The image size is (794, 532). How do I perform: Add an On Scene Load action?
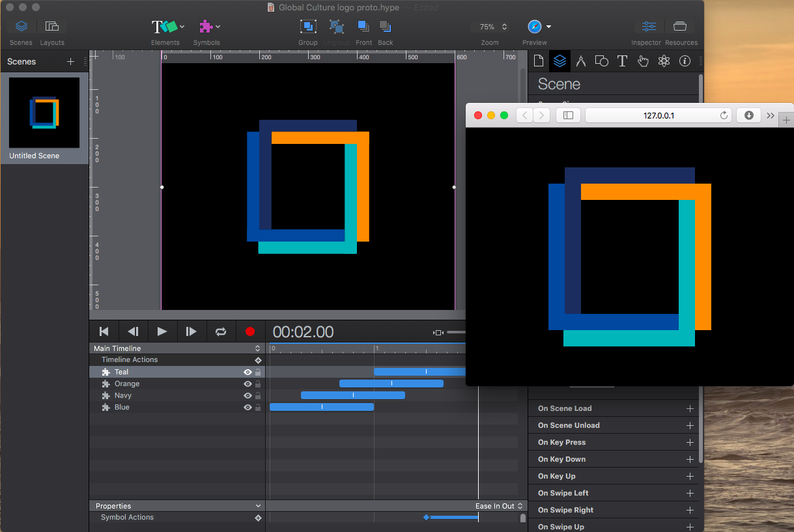[690, 409]
